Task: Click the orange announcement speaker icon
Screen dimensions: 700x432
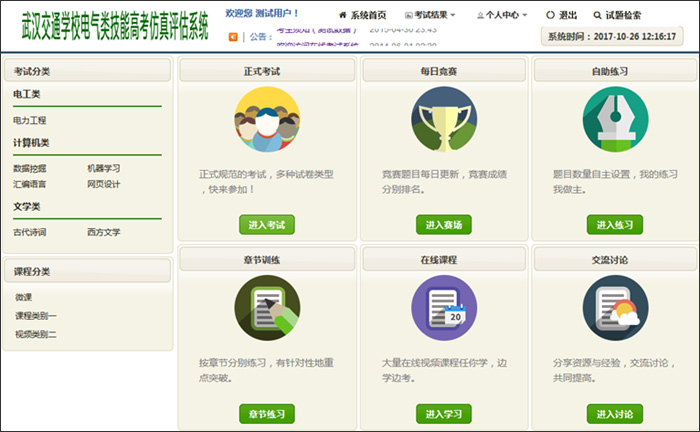Action: click(x=233, y=37)
